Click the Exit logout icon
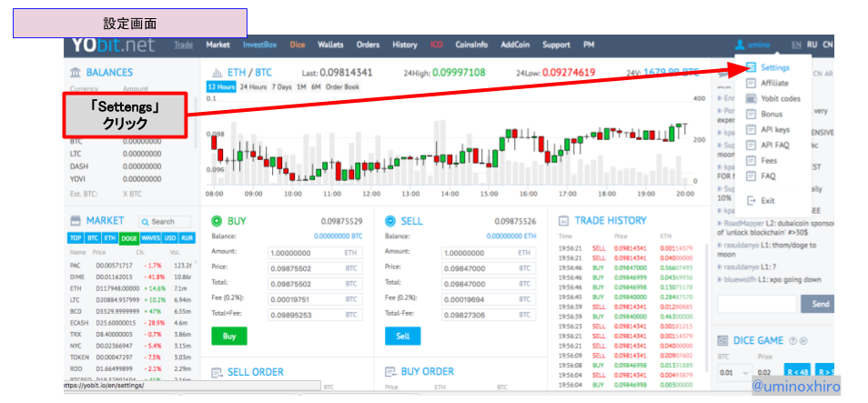The height and width of the screenshot is (403, 868). [x=751, y=200]
